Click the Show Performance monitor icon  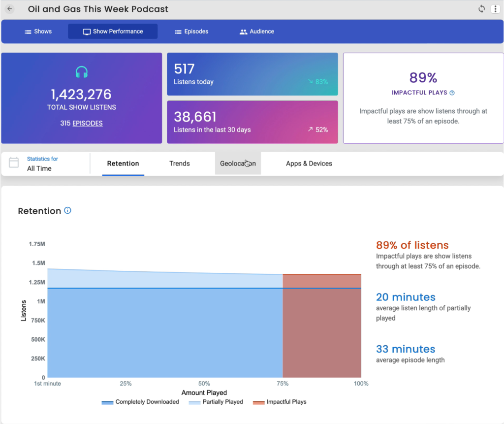tap(87, 32)
